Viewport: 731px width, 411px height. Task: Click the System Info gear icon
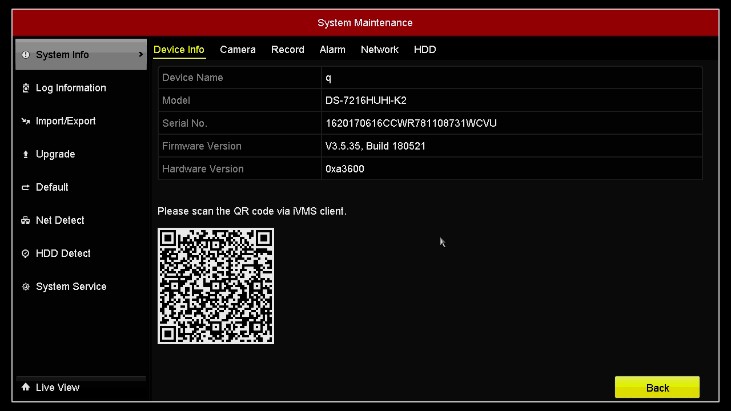[x=26, y=55]
